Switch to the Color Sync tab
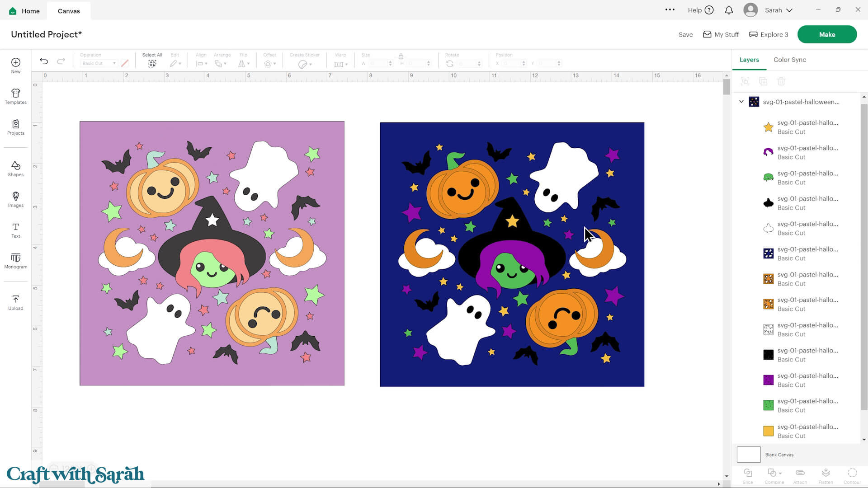The height and width of the screenshot is (488, 868). tap(789, 60)
